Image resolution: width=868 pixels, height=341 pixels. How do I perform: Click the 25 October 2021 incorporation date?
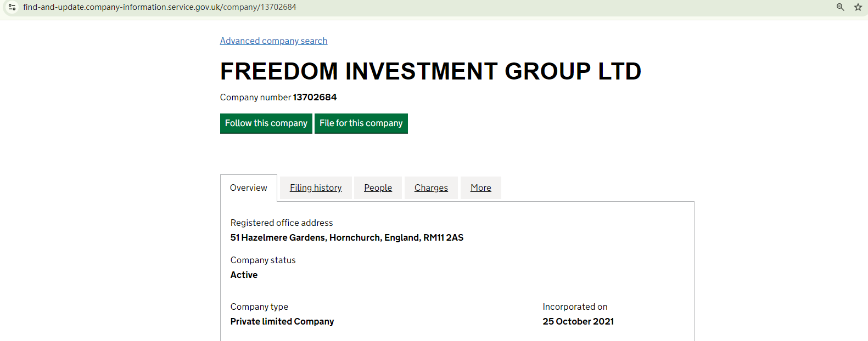578,322
